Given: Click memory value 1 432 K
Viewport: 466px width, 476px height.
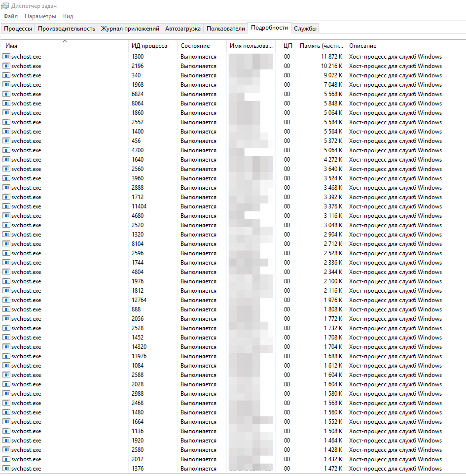Looking at the screenshot, I should tap(333, 459).
